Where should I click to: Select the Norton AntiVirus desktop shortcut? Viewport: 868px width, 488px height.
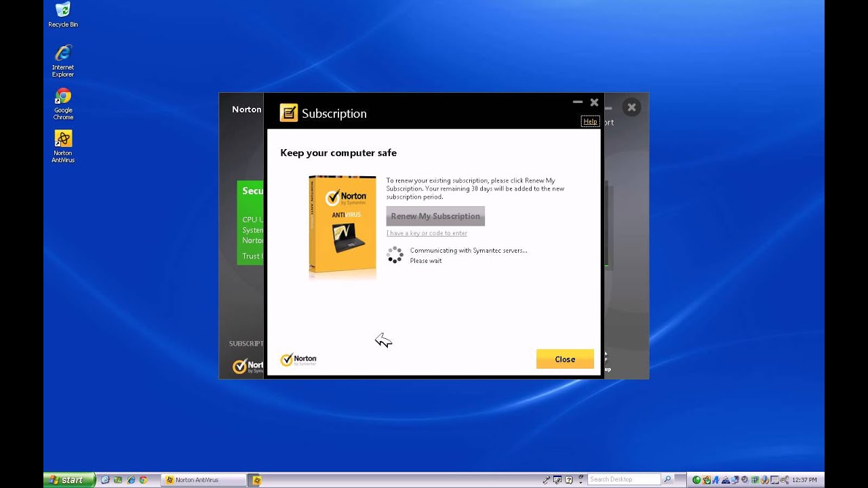tap(63, 146)
